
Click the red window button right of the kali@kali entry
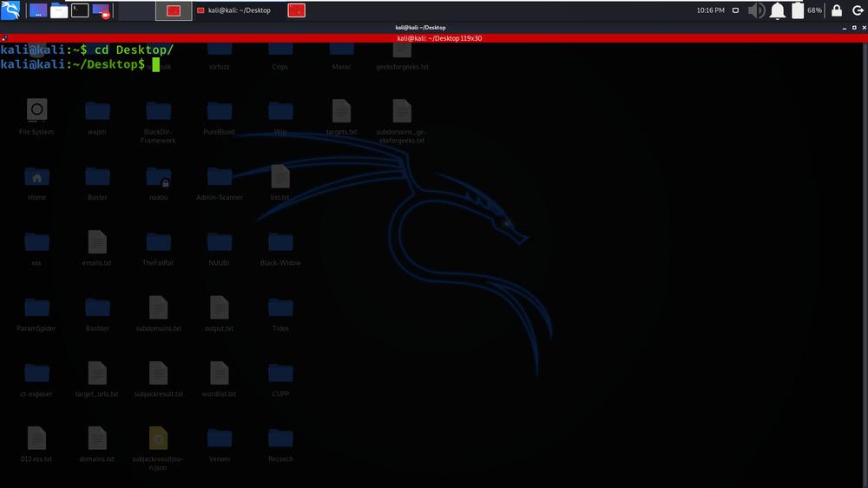tap(296, 10)
